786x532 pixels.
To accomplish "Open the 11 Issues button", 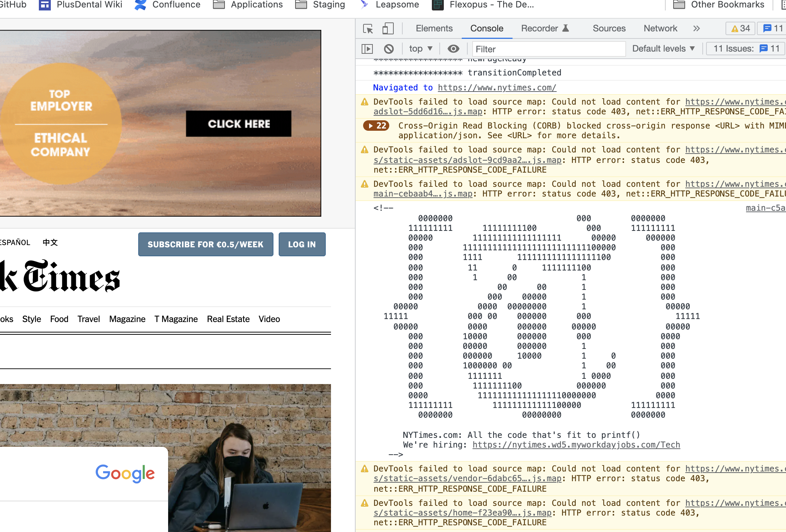I will tap(746, 49).
